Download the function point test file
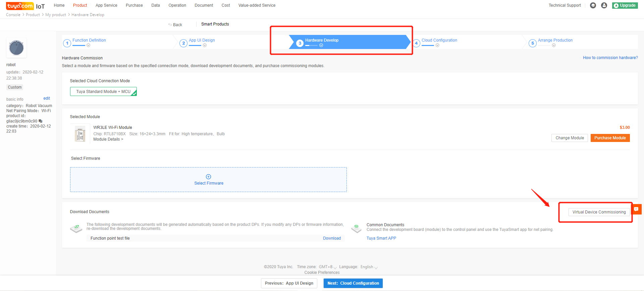Viewport: 644px width, 291px height. tap(332, 238)
